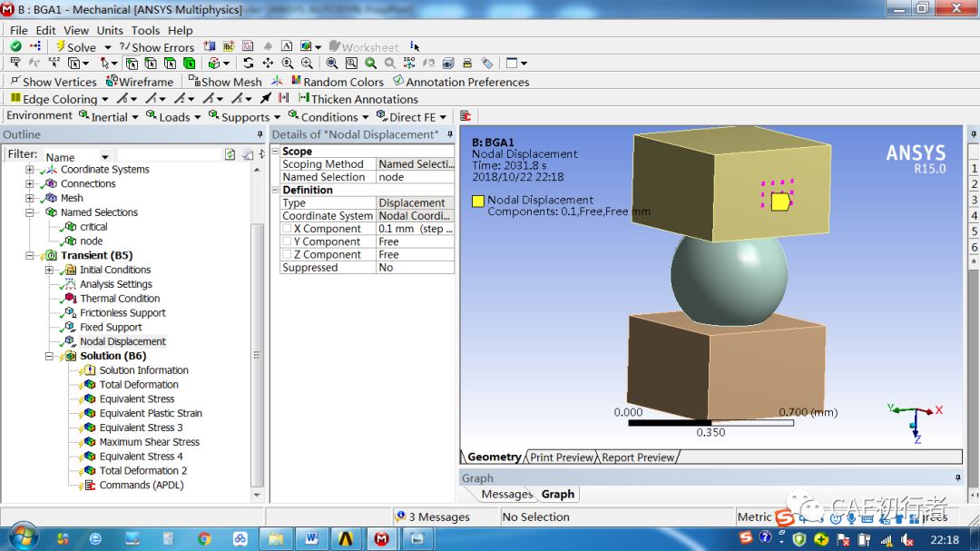Click the Outline filter text field

click(x=169, y=154)
